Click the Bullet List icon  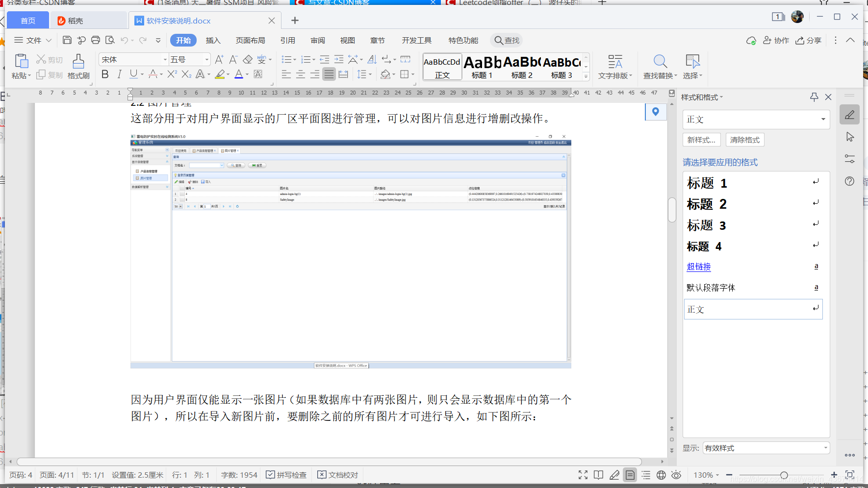tap(286, 59)
